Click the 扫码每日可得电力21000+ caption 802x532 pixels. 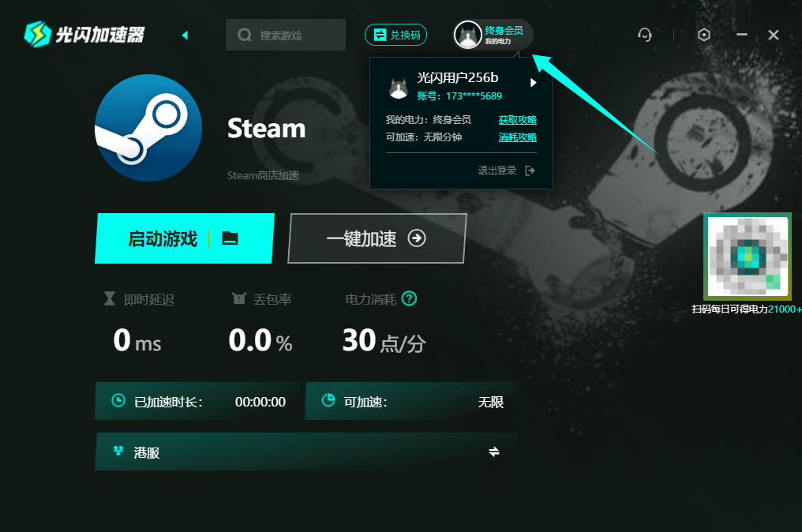[x=747, y=309]
